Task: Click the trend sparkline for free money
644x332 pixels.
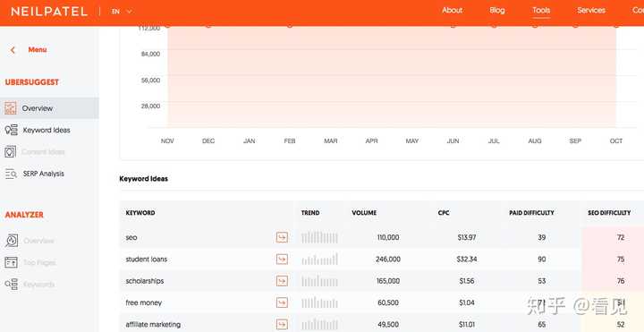Action: click(319, 302)
